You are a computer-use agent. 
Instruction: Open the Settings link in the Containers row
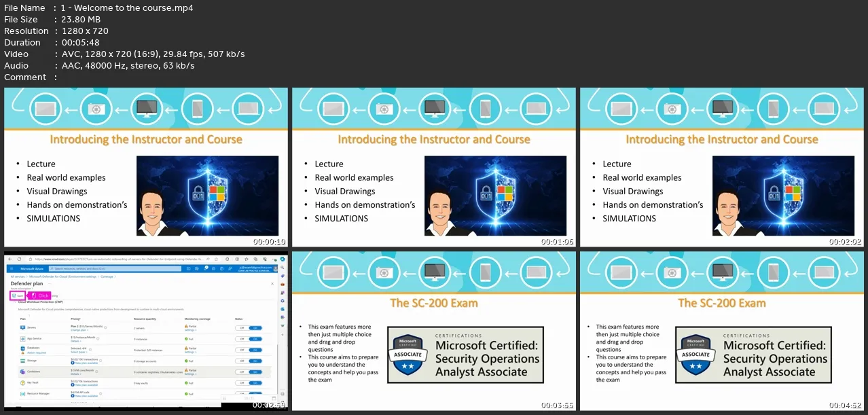tap(191, 374)
